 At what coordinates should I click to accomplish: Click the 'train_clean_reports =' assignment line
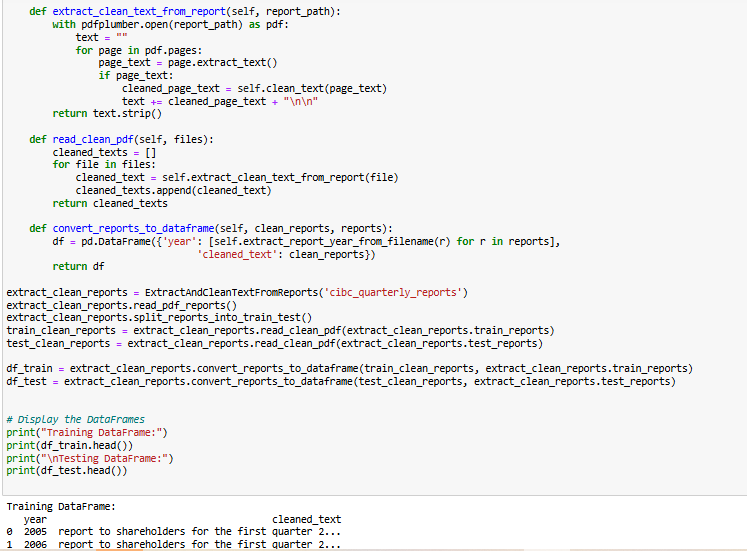coord(281,331)
